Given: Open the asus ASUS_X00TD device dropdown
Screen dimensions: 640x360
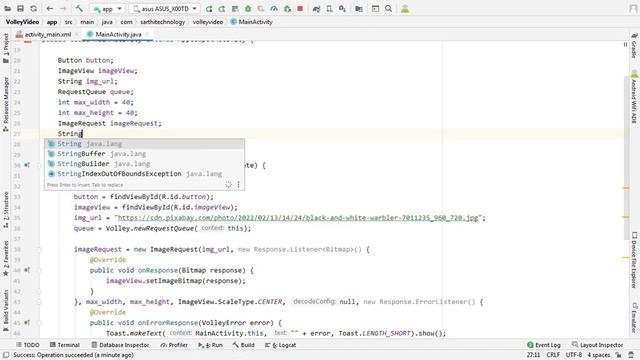Looking at the screenshot, I should click(x=164, y=9).
